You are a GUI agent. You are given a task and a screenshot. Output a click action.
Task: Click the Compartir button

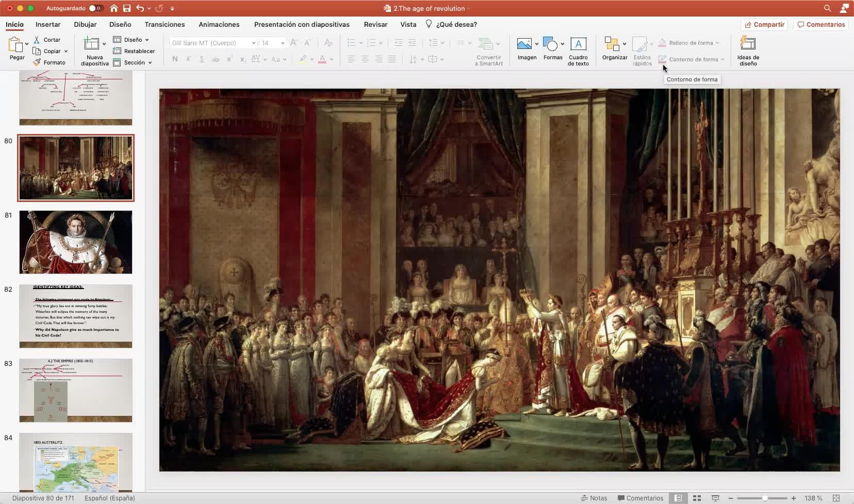click(x=764, y=24)
